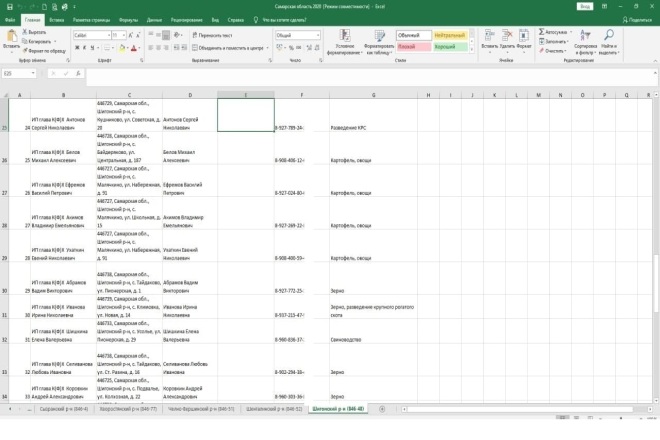Open Conditional Formatting icon
The width and height of the screenshot is (660, 440).
(x=345, y=36)
